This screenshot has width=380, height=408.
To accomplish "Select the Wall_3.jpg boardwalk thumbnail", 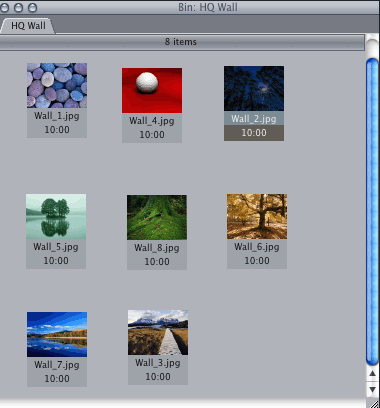I will pyautogui.click(x=158, y=332).
